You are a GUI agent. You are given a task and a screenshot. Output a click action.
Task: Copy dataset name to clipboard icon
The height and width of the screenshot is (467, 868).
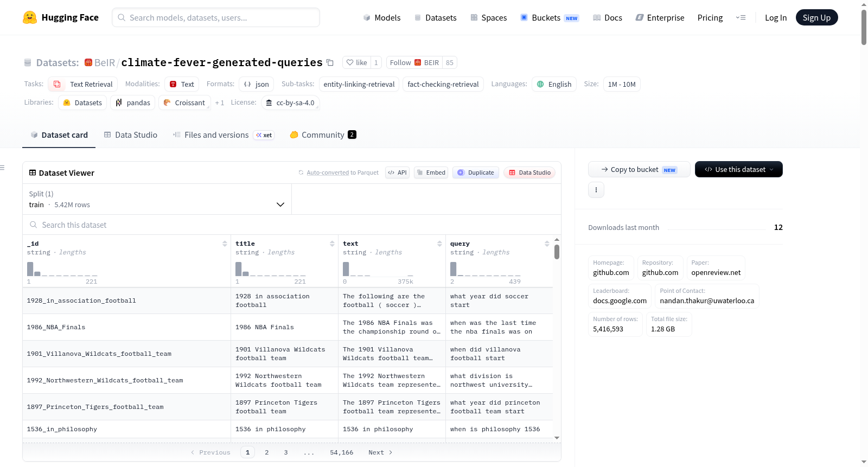(x=330, y=62)
